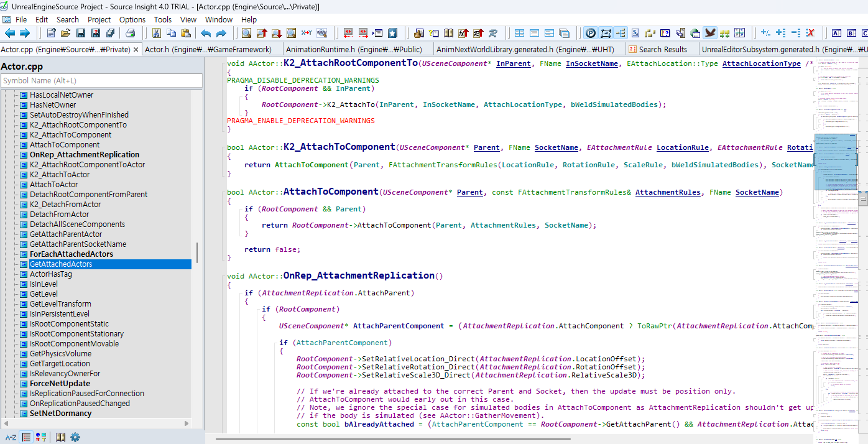Cut selection with the scissors icon
Screen dimensions: 868x444
[x=156, y=33]
